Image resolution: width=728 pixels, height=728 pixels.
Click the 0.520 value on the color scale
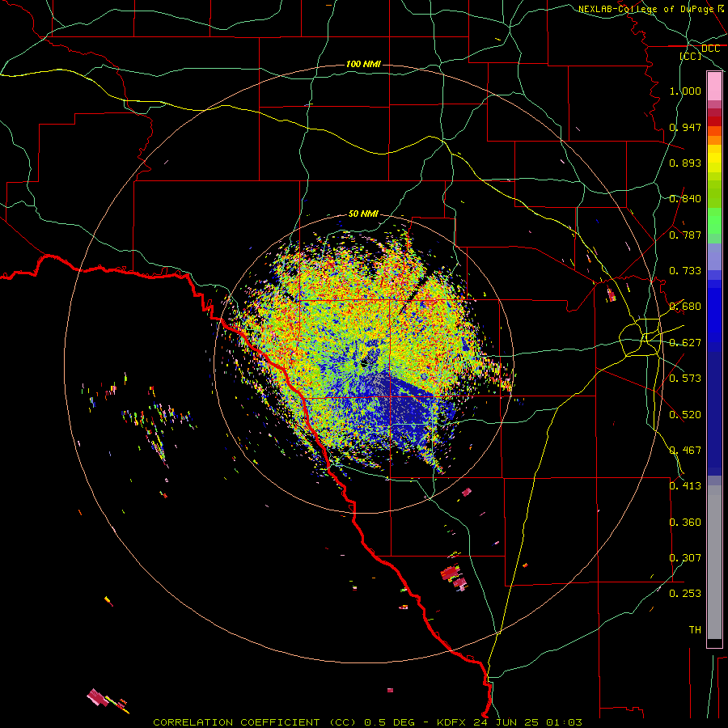point(685,415)
